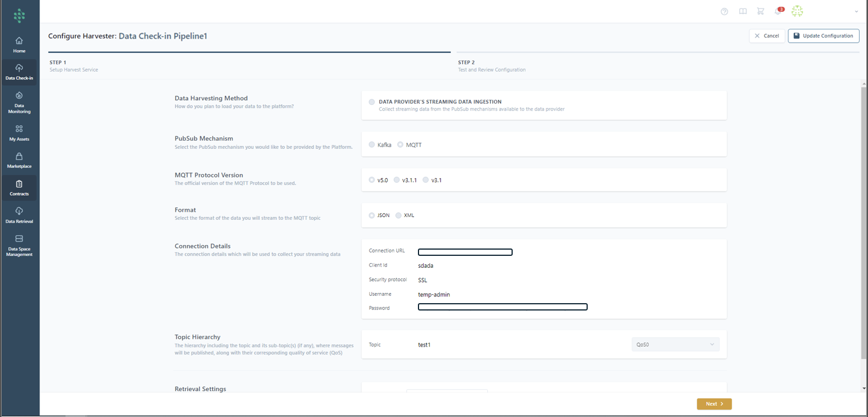Expand the QoS0 dropdown
868x417 pixels.
[675, 344]
